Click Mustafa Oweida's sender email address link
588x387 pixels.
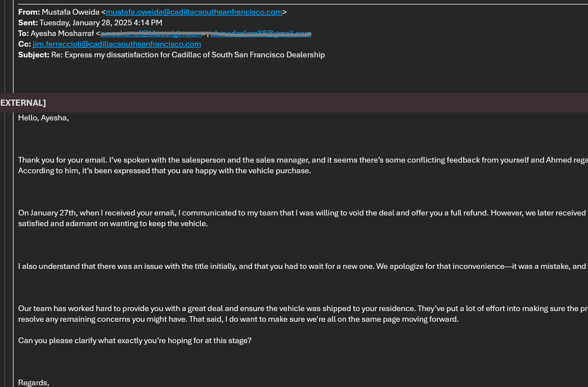(194, 12)
